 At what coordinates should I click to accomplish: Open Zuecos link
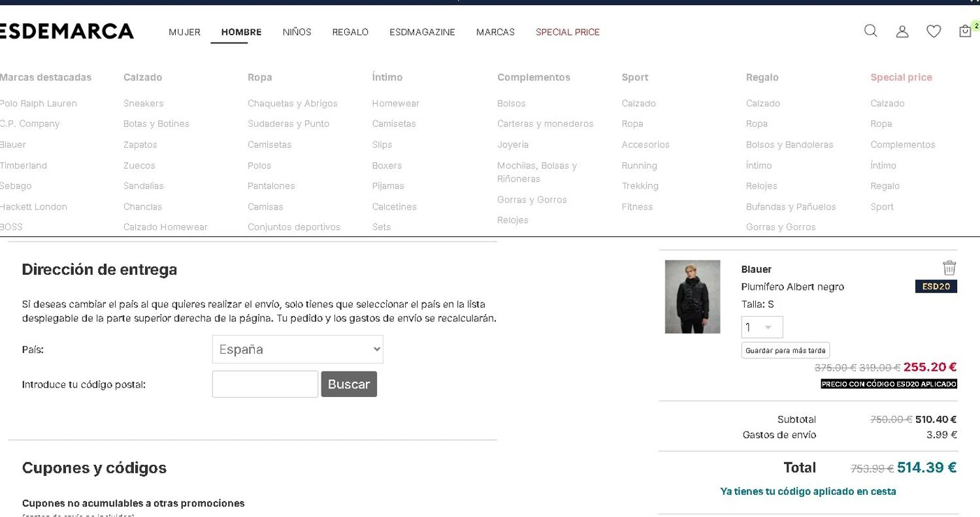point(139,165)
